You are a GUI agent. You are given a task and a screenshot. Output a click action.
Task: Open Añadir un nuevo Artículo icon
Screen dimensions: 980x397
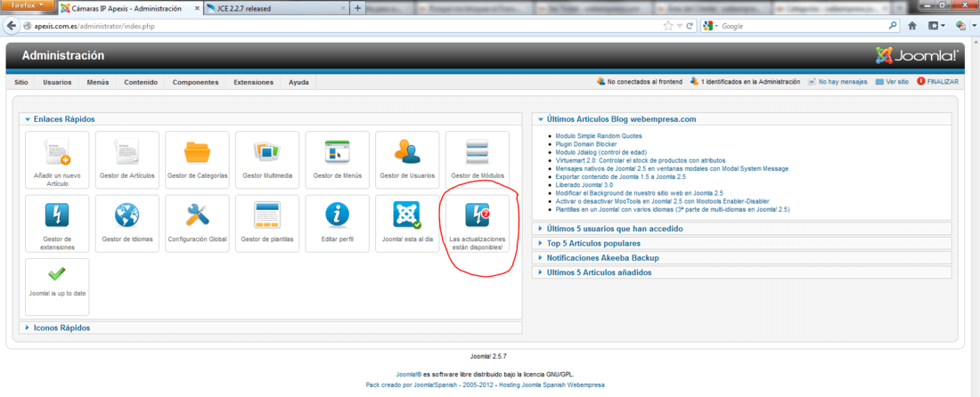pos(57,159)
